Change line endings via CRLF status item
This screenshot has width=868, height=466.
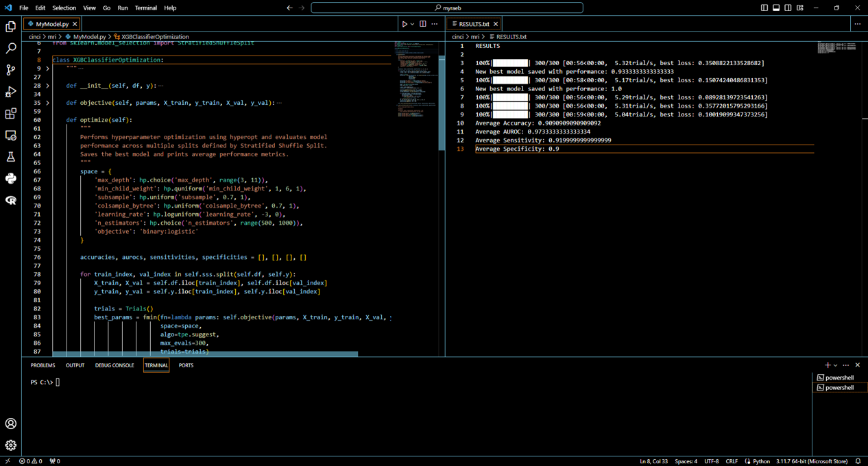[x=732, y=461]
